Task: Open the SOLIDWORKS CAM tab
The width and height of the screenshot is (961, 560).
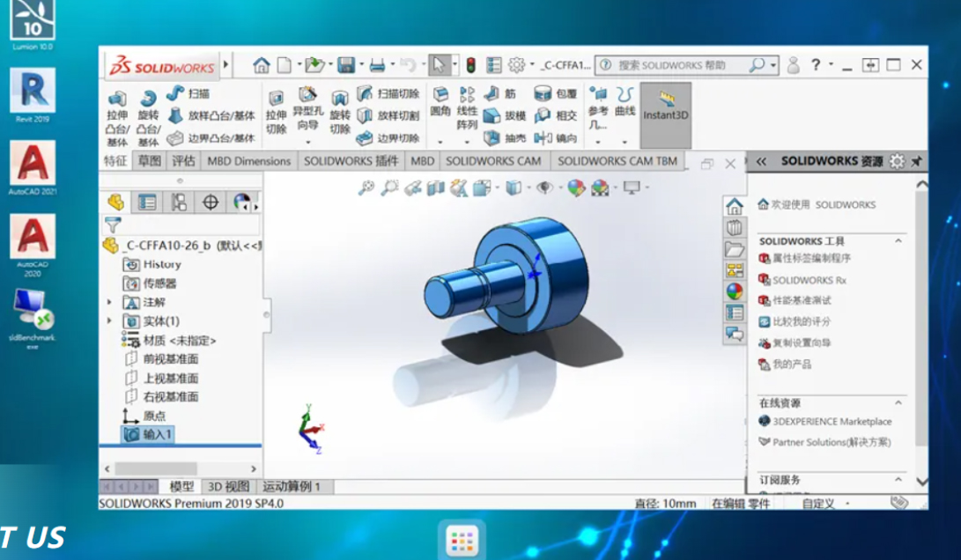Action: (493, 161)
